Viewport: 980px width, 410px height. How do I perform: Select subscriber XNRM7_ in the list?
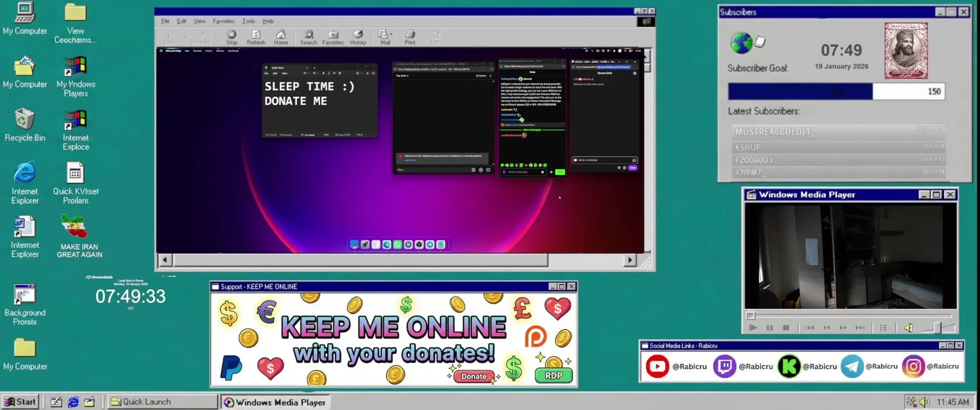[838, 172]
